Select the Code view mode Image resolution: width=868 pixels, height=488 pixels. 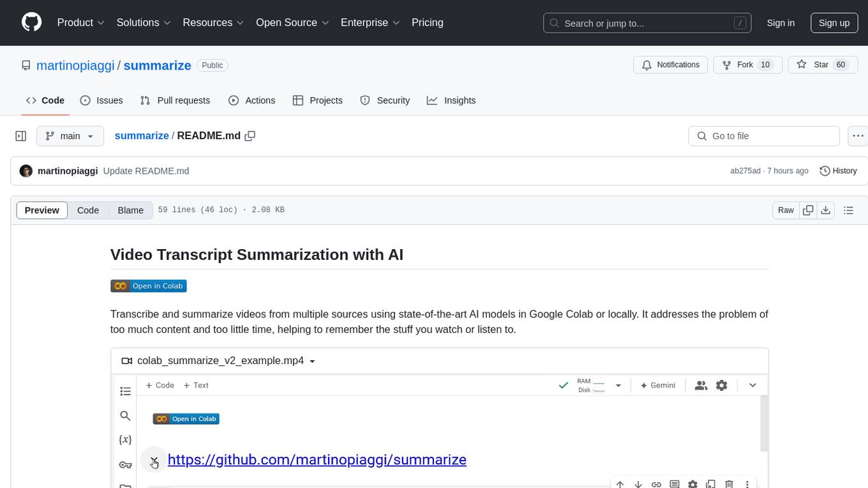[x=88, y=210]
